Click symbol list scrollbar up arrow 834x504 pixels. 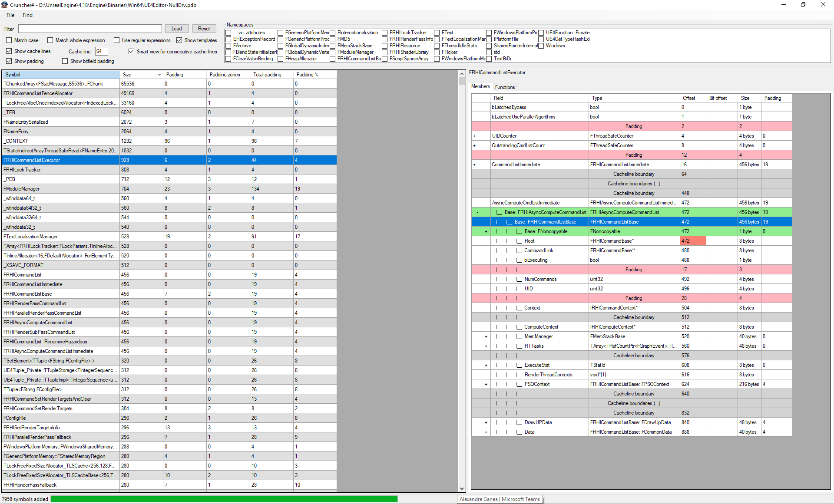462,74
